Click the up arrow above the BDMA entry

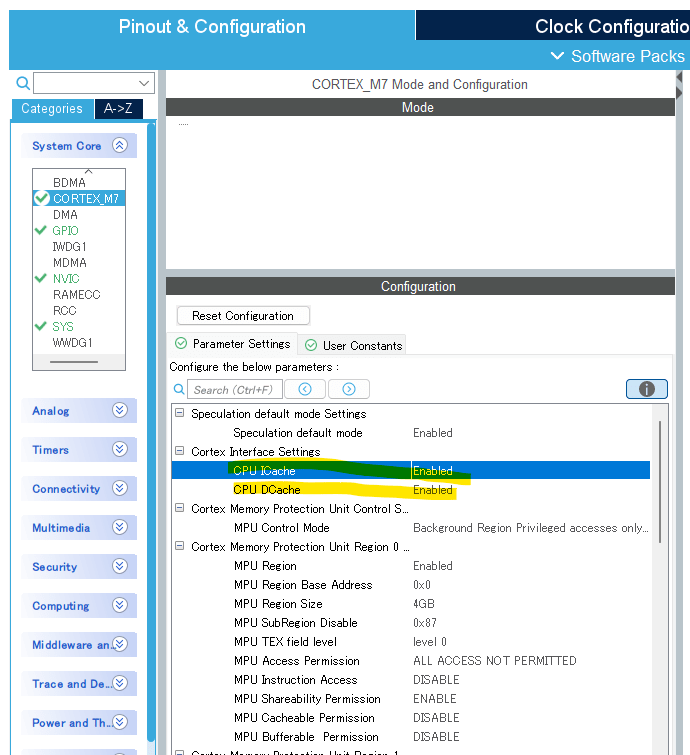click(x=89, y=171)
